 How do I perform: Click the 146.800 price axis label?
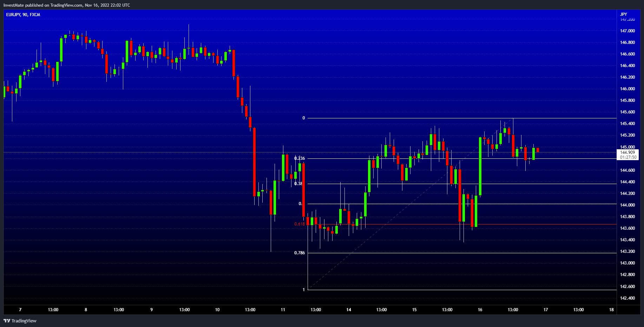627,42
